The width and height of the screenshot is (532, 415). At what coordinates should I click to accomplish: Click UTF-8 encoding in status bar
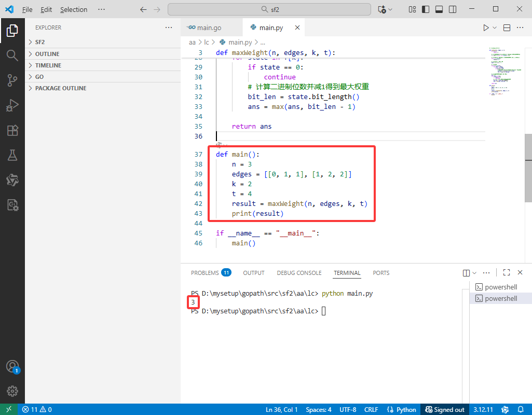tap(348, 410)
